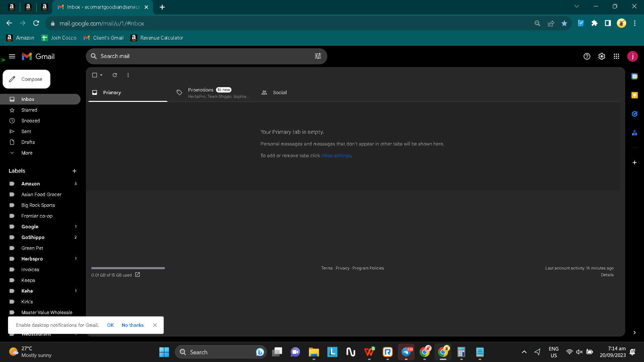Create new label plus icon
The width and height of the screenshot is (644, 362).
point(74,171)
